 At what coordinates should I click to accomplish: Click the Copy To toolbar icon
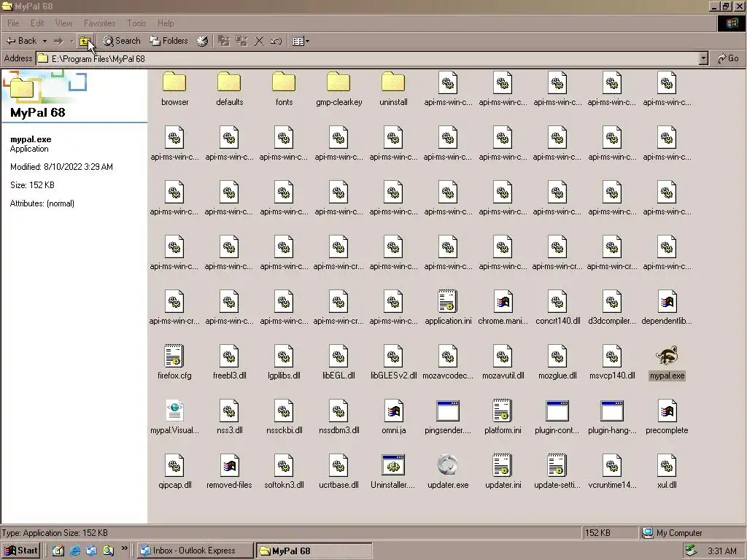tap(241, 41)
